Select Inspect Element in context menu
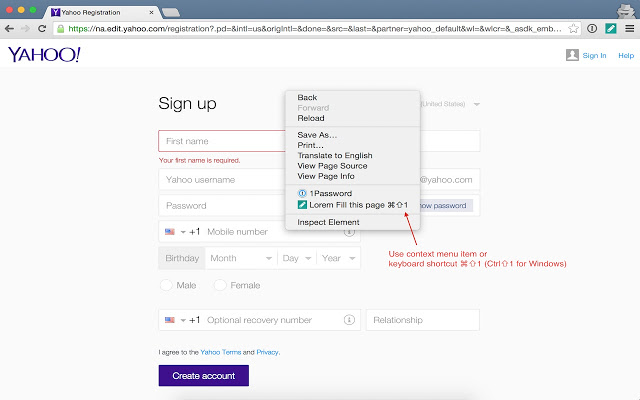640x400 pixels. [x=352, y=222]
